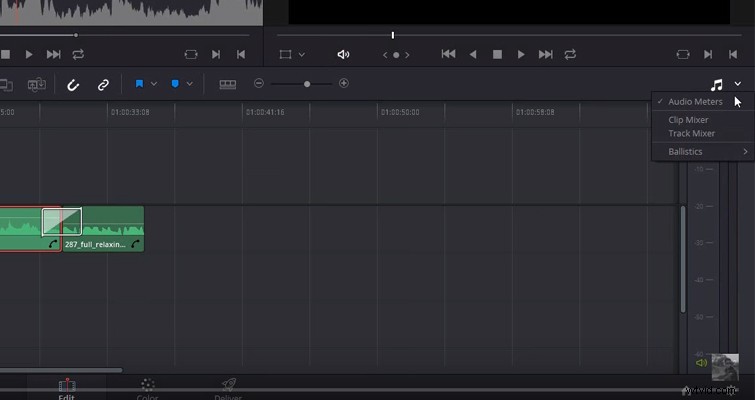Viewport: 755px width, 400px height.
Task: Open the marker color dropdown arrow
Action: click(x=190, y=84)
